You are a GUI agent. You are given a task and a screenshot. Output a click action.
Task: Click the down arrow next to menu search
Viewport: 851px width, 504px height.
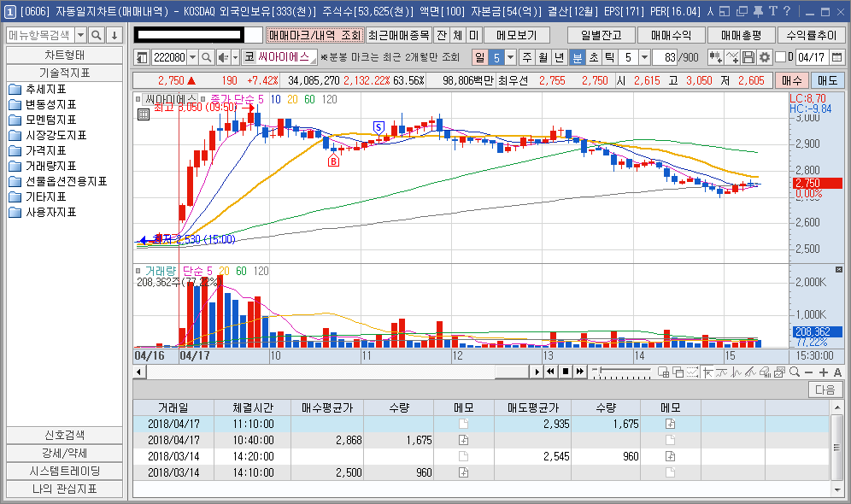(114, 35)
